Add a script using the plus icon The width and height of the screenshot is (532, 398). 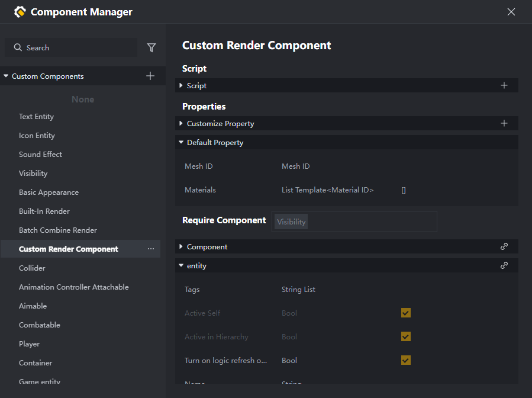504,86
